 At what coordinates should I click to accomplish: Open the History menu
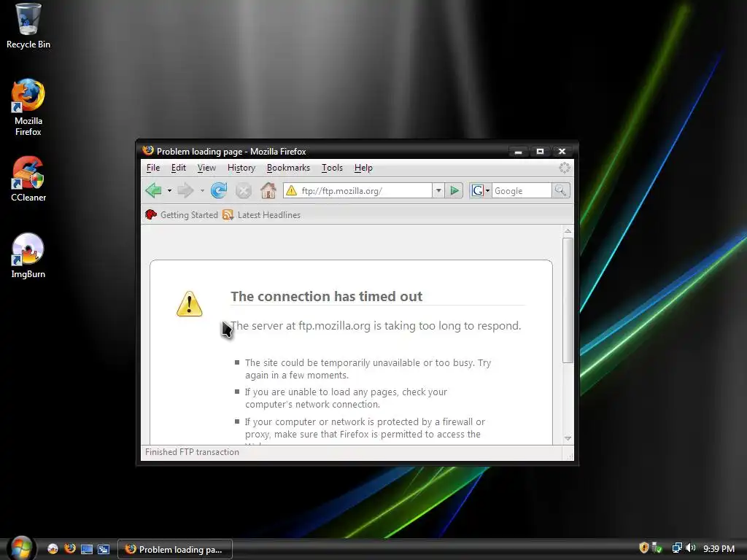click(x=241, y=168)
